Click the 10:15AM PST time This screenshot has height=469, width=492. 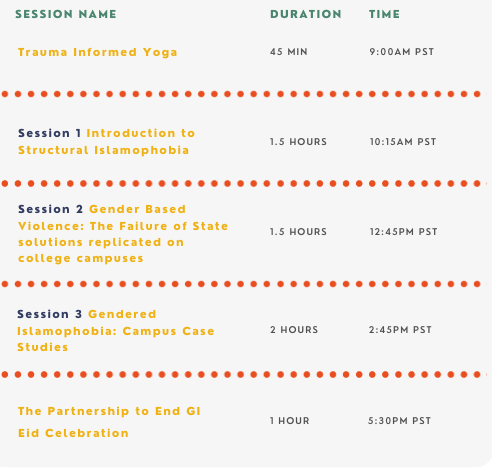click(403, 142)
